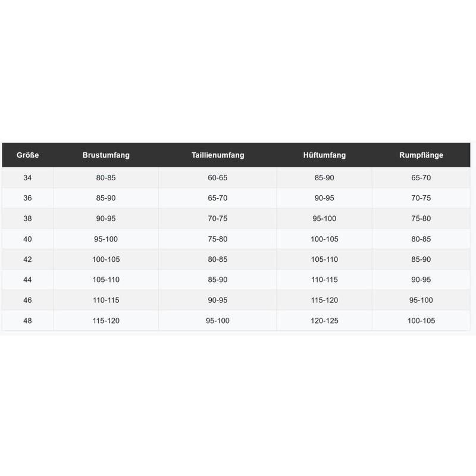Viewport: 476px width, 476px height.
Task: Select size 36 row label
Action: point(27,198)
